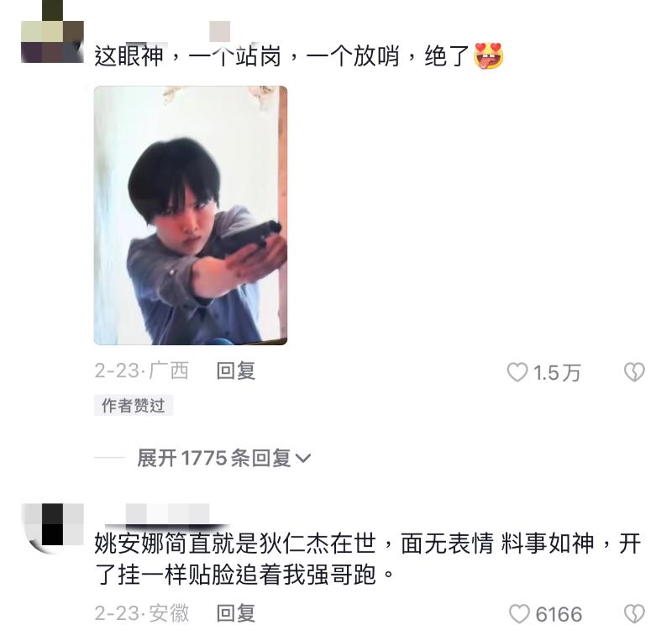This screenshot has height=641, width=672.
Task: Tap the 2-23·安徽 timestamp
Action: [x=141, y=613]
